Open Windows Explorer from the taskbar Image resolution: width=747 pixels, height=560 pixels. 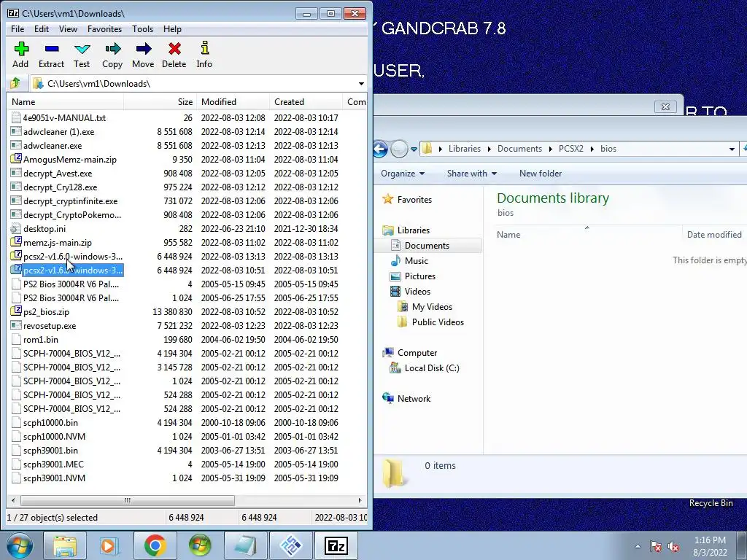[x=65, y=545]
